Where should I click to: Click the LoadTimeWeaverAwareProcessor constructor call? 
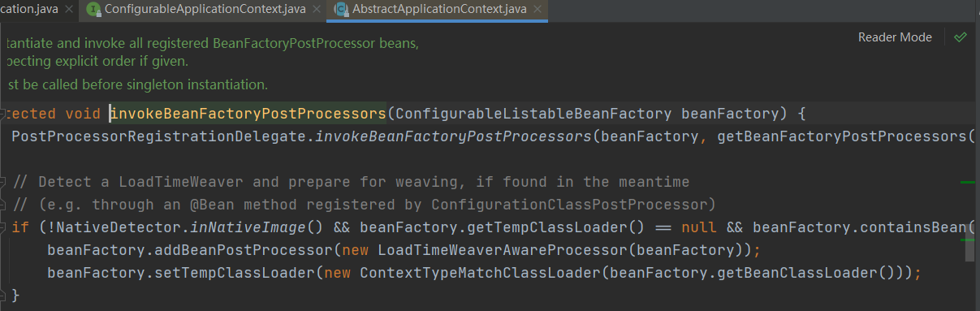(503, 249)
